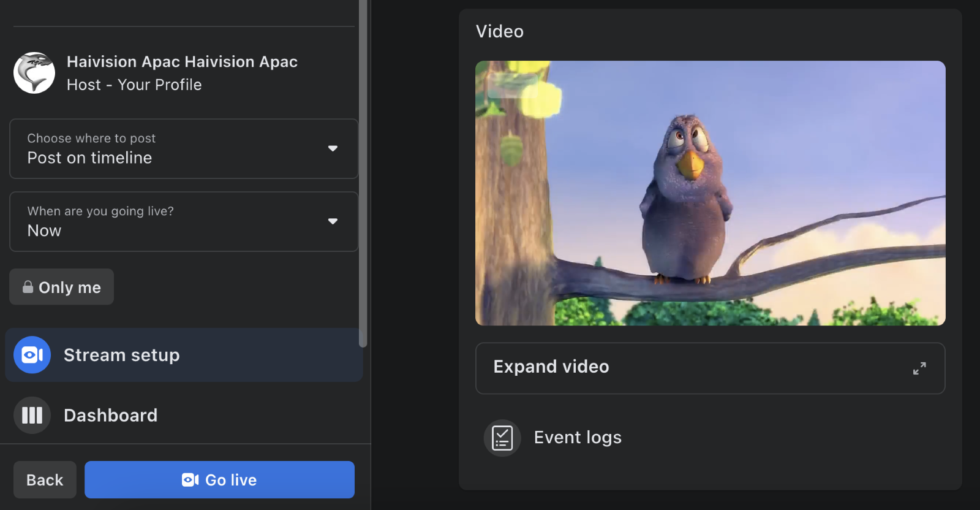This screenshot has width=980, height=510.
Task: Switch to the Stream setup section
Action: 121,355
